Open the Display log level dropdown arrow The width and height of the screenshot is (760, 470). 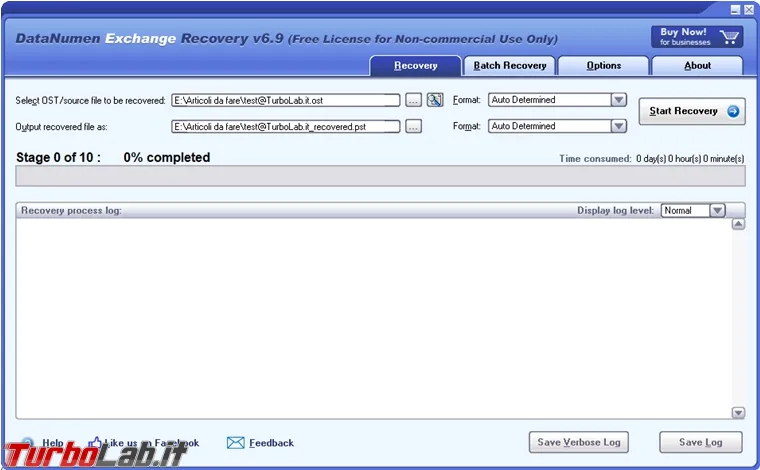717,210
